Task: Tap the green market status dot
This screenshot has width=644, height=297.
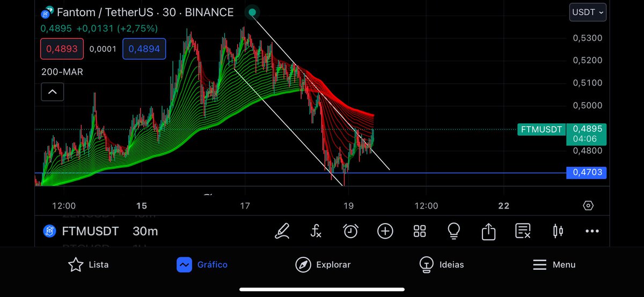Action: coord(252,12)
